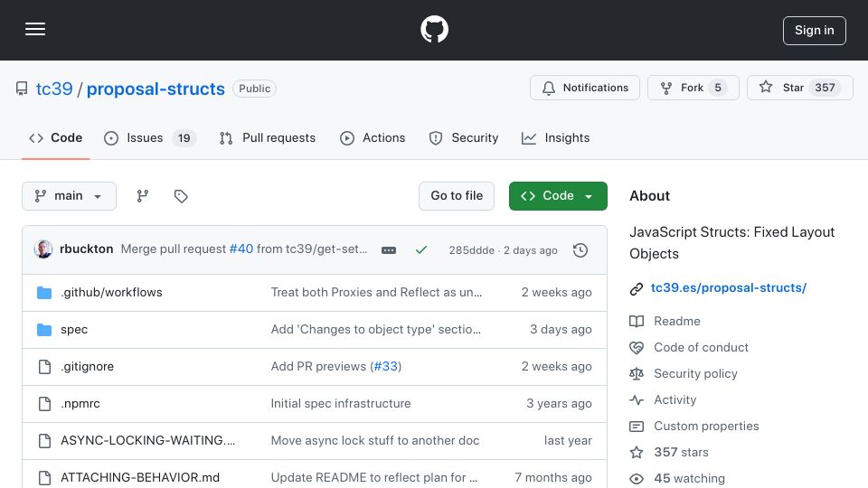Open the .github/workflows folder
This screenshot has width=868, height=488.
111,292
